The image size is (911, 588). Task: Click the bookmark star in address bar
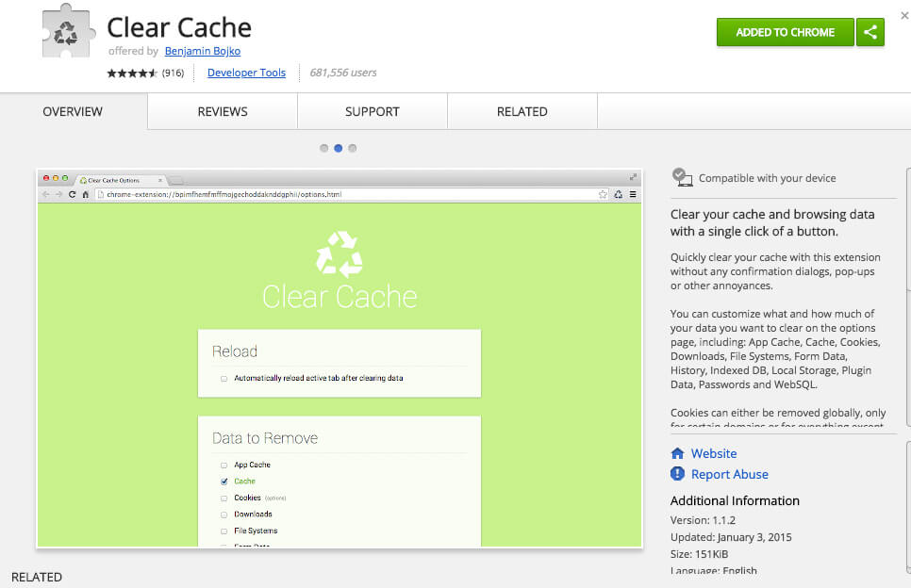(603, 194)
